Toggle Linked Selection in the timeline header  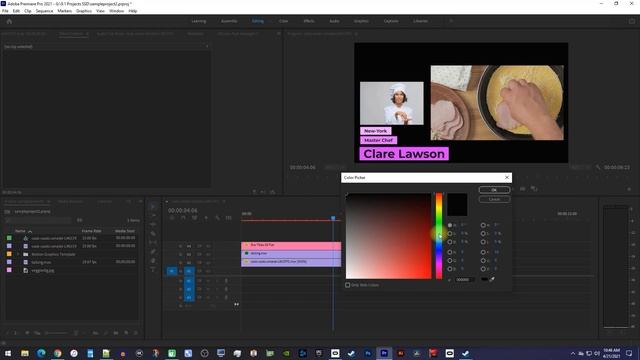point(194,218)
